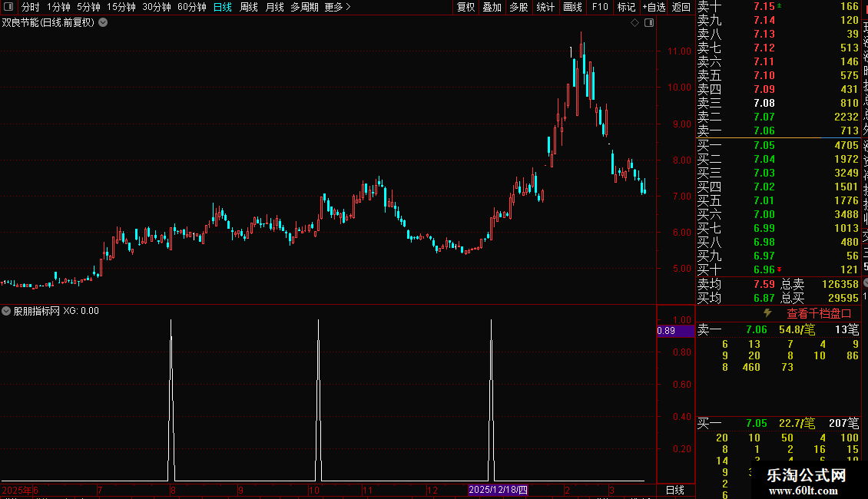Open the 统计 statistics tool
This screenshot has width=868, height=499.
point(545,7)
